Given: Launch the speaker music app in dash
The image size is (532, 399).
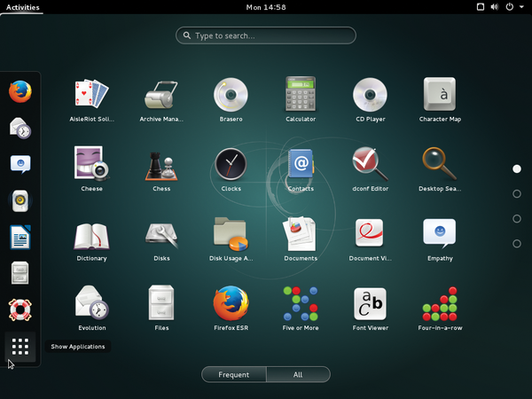Looking at the screenshot, I should pyautogui.click(x=20, y=200).
